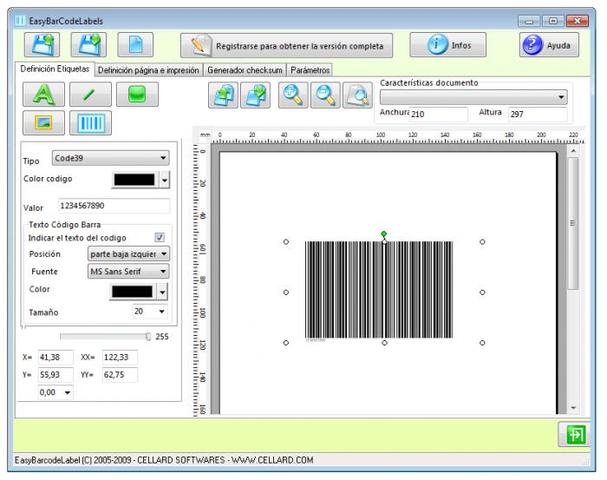Add a text label with the A tool
Viewport: 607px width, 480px height.
[x=43, y=94]
